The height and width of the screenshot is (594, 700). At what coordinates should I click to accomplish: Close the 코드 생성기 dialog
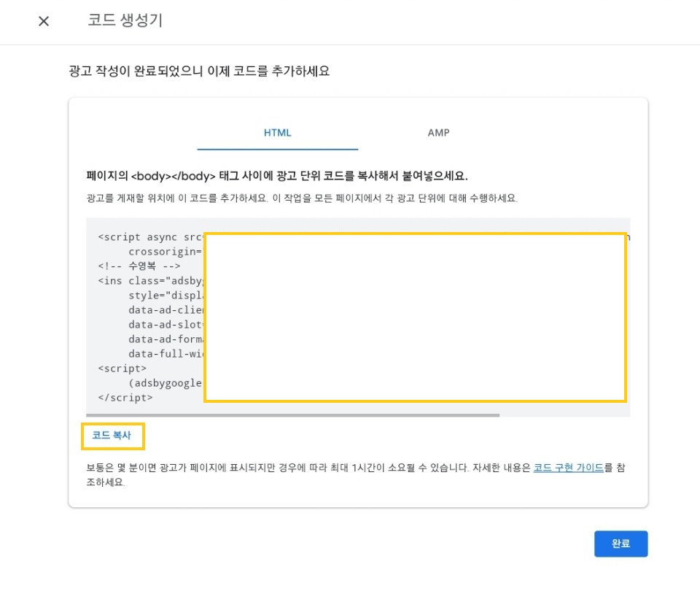(44, 21)
